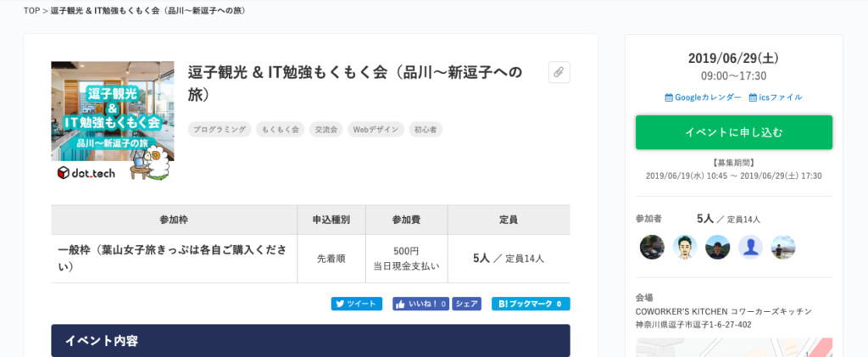This screenshot has height=357, width=868.
Task: Select the 初心者 tag
Action: [x=426, y=130]
